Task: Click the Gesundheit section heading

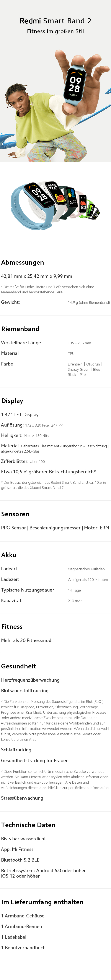Action: click(19, 666)
